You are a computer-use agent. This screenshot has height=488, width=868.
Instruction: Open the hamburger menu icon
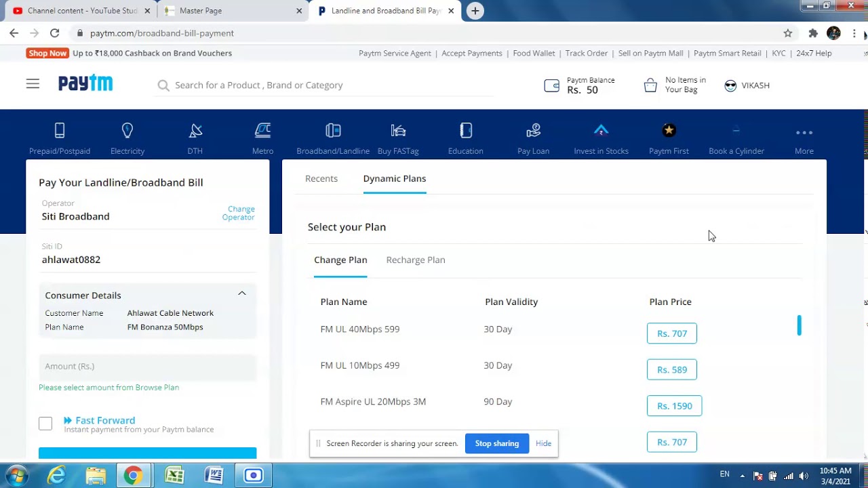point(33,84)
